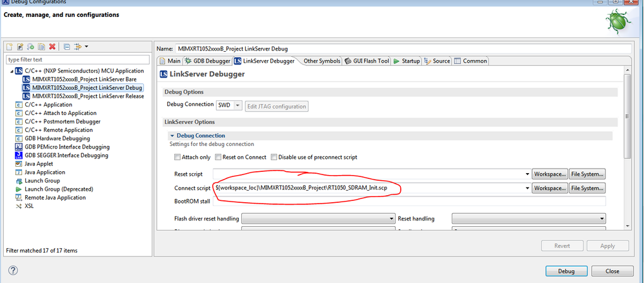Select C/C++ Application launch type
This screenshot has width=644, height=283.
(48, 105)
